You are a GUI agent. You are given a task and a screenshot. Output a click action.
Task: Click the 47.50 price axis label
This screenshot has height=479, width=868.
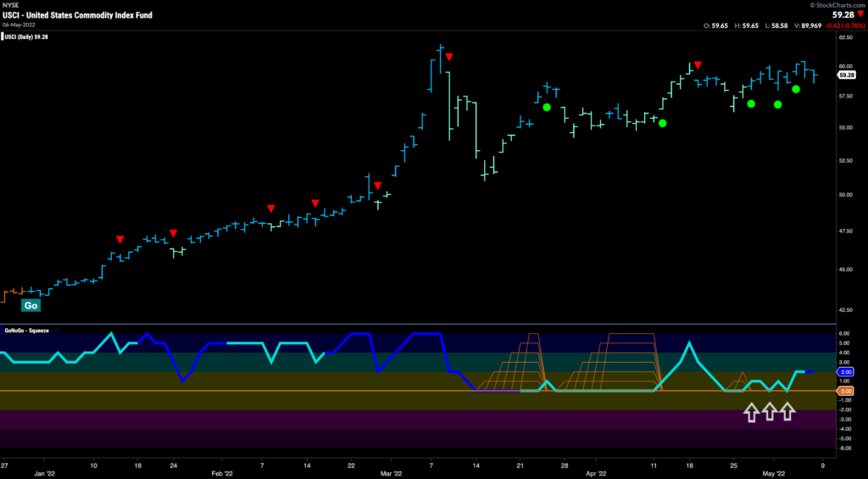[x=845, y=231]
